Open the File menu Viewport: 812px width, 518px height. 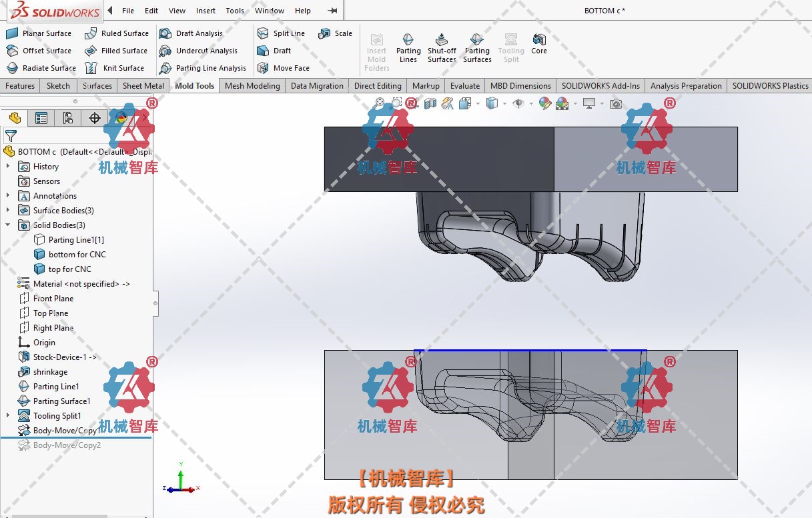point(128,11)
